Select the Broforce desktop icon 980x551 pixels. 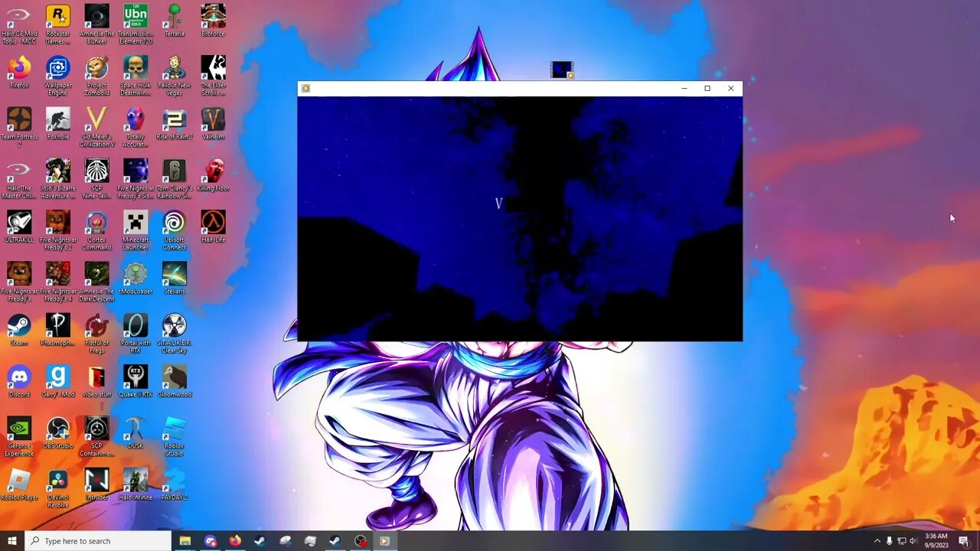tap(213, 21)
